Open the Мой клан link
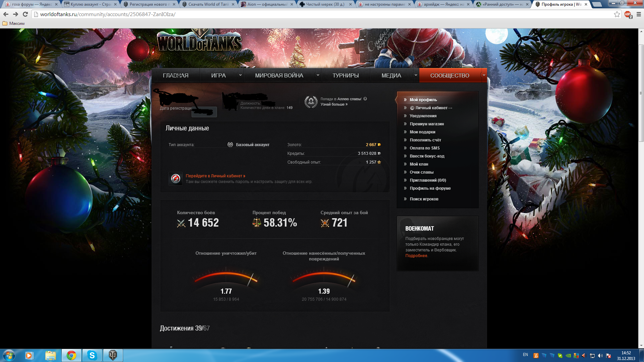Screen dimensions: 644x362 coord(419,164)
